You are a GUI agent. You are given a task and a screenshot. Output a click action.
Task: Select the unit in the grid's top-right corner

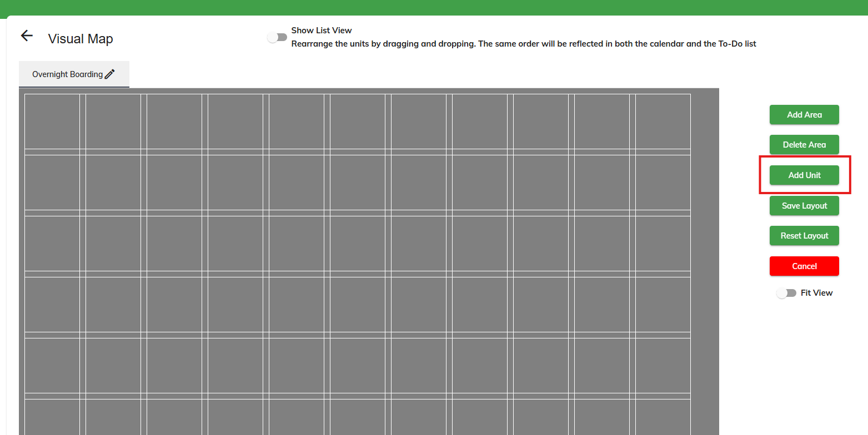(x=664, y=122)
